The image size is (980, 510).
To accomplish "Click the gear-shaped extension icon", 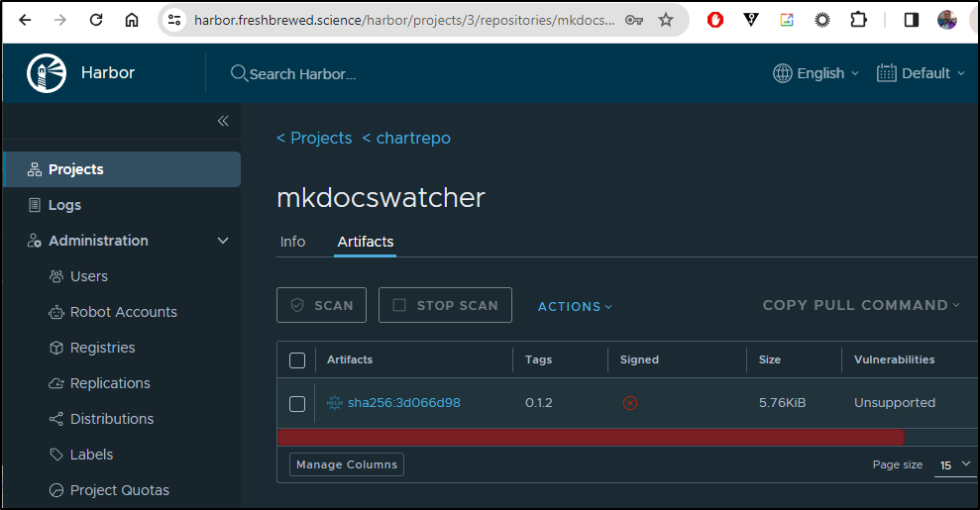I will click(x=822, y=20).
